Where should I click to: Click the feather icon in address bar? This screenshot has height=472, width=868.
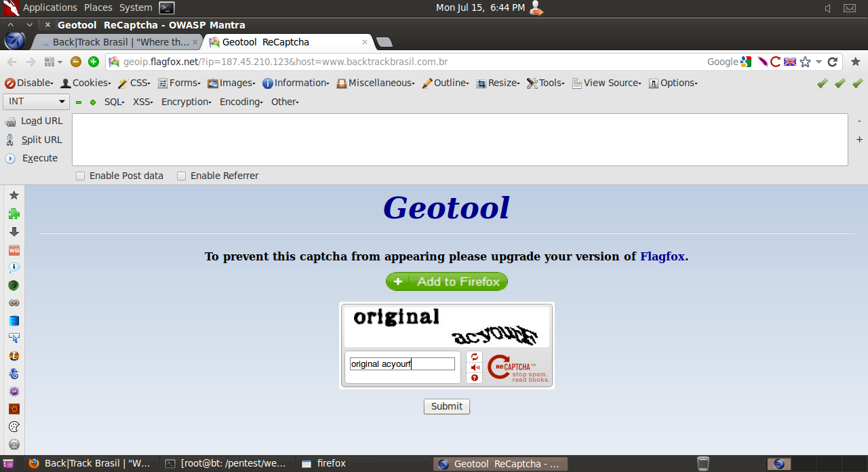pyautogui.click(x=762, y=62)
